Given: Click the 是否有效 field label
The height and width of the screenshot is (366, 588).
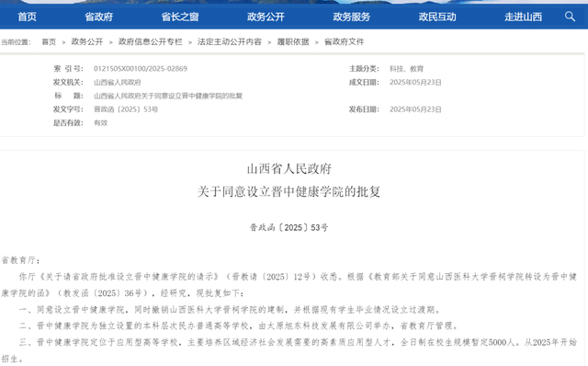Looking at the screenshot, I should [x=68, y=122].
